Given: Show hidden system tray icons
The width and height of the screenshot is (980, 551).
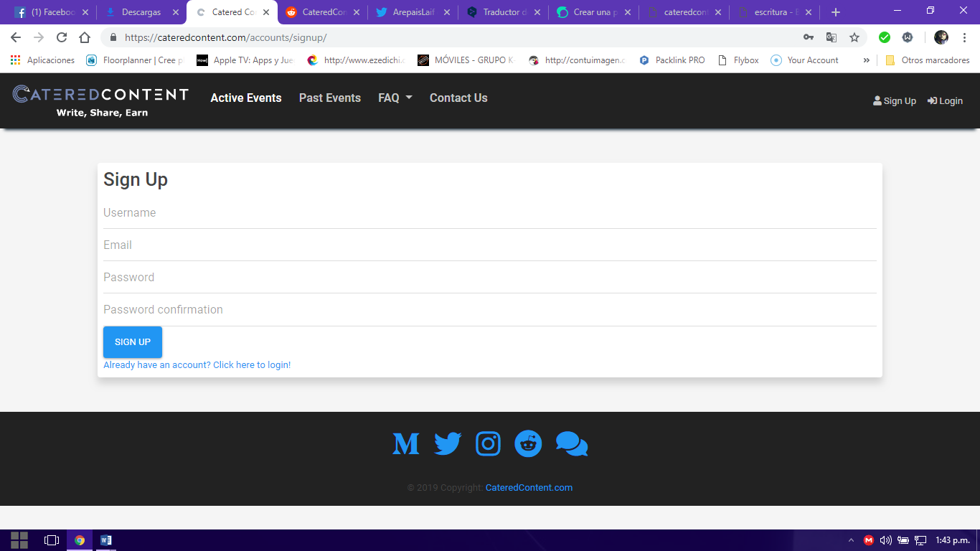Looking at the screenshot, I should pyautogui.click(x=851, y=540).
